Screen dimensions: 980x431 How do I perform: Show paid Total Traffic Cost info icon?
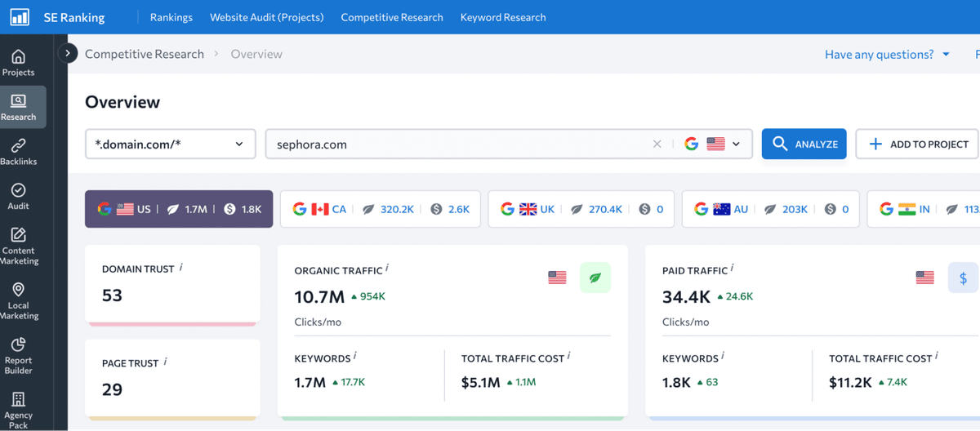[937, 357]
